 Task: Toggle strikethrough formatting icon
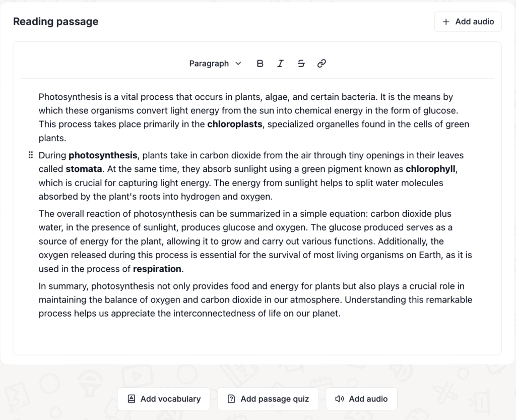click(x=301, y=64)
